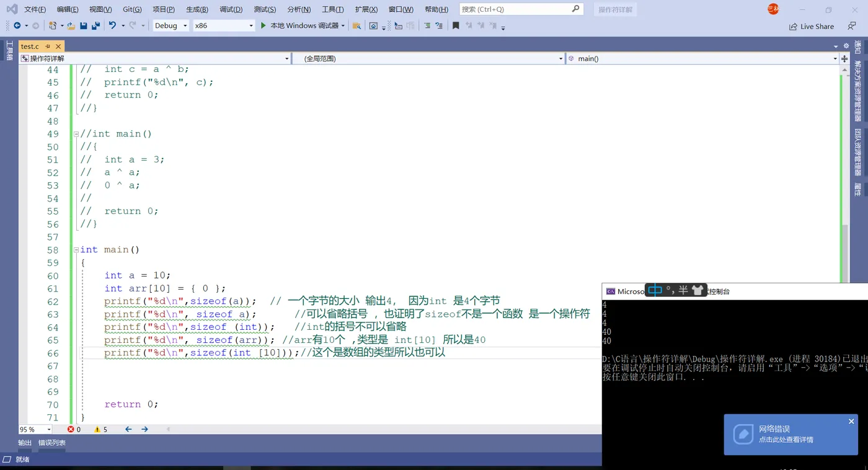
Task: Open the 扩展(X) menu
Action: (366, 9)
